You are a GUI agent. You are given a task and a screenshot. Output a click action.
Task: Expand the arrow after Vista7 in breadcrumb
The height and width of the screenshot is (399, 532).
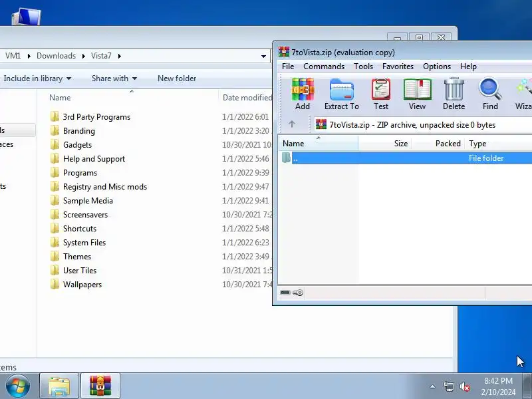tap(120, 56)
